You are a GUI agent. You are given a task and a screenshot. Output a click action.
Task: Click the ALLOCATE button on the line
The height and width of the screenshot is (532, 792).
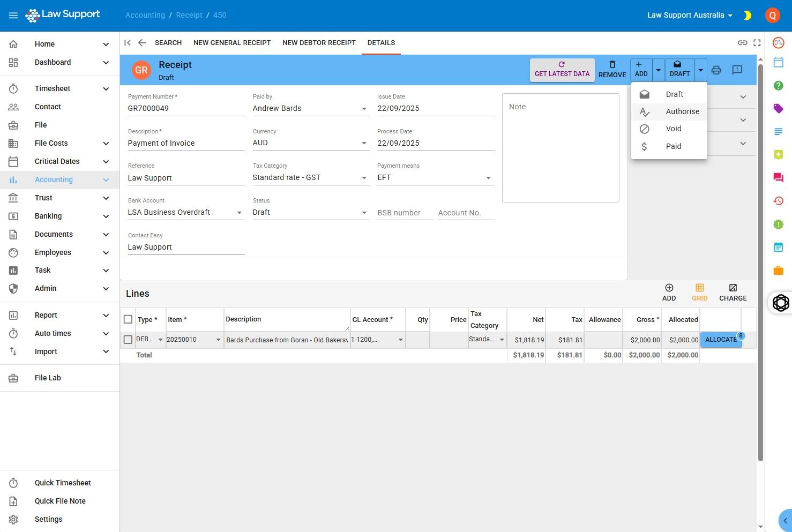721,340
